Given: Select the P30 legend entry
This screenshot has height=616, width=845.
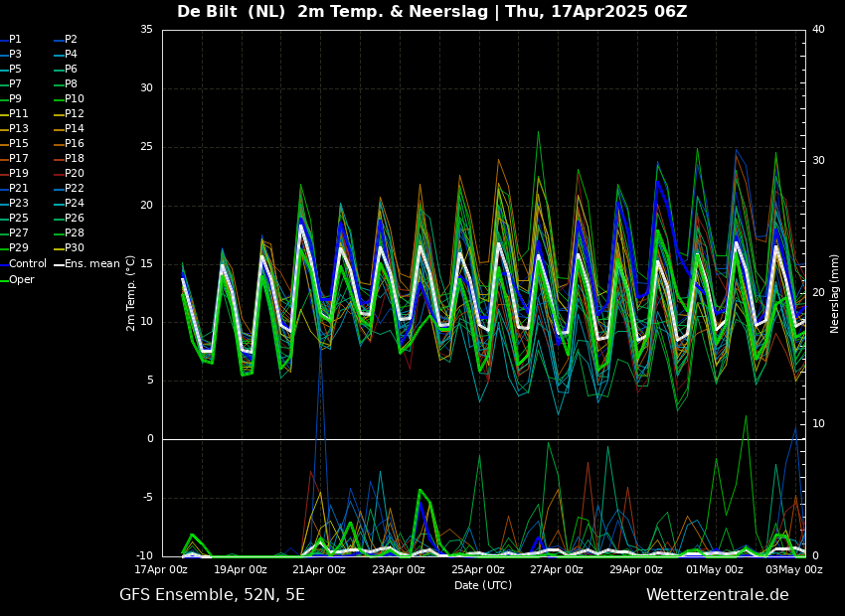Looking at the screenshot, I should point(74,248).
